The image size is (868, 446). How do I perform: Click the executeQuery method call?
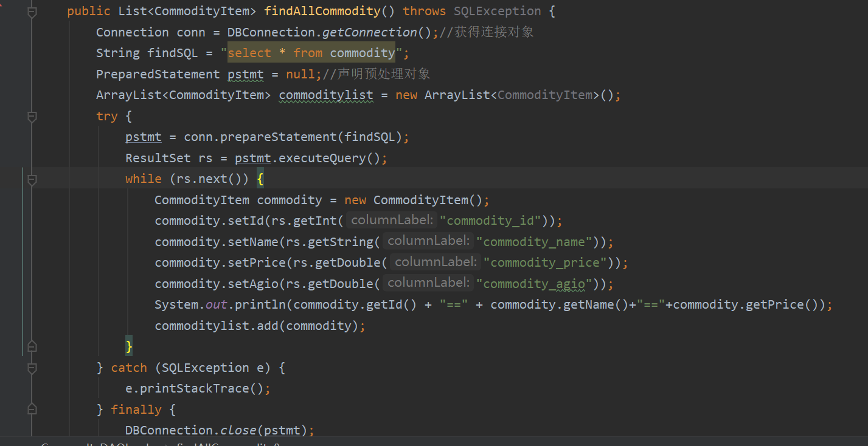point(322,158)
